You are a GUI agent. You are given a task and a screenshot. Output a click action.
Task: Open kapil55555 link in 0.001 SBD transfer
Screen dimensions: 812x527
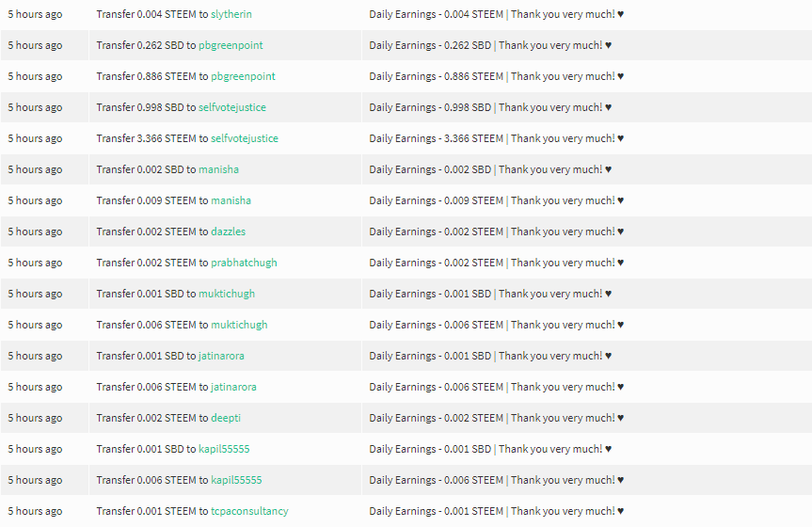tap(224, 449)
